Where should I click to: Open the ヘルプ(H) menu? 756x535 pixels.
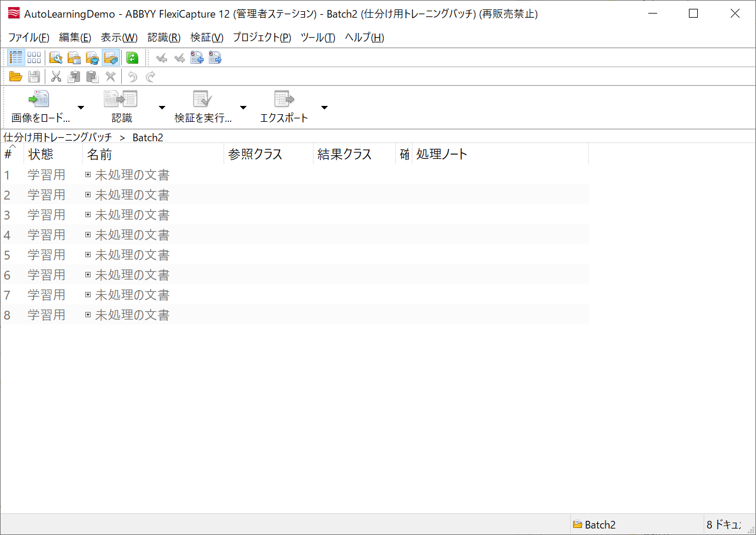coord(364,38)
